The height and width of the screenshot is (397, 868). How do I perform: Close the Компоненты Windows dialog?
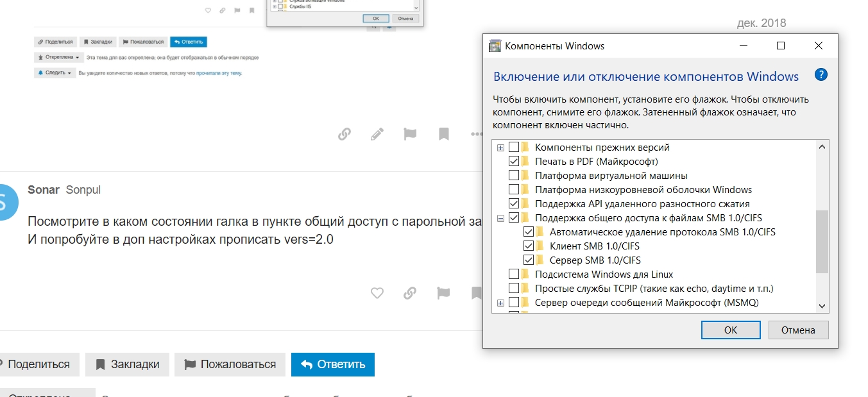pos(818,46)
